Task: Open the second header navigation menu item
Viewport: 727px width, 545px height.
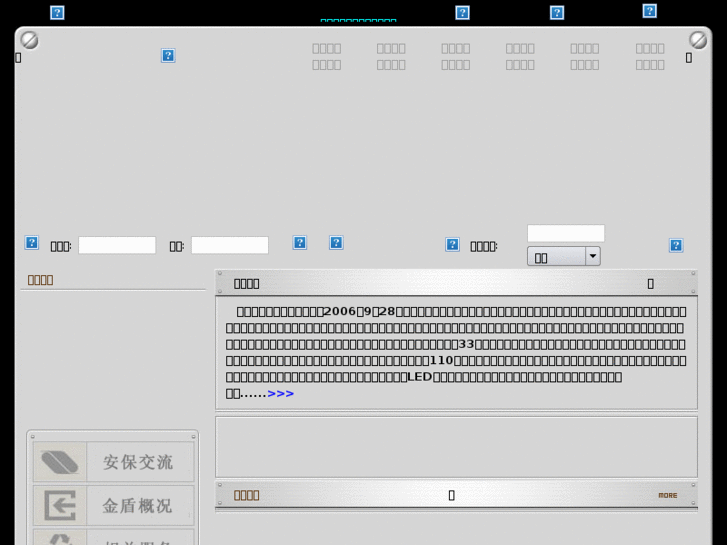Action: click(391, 57)
